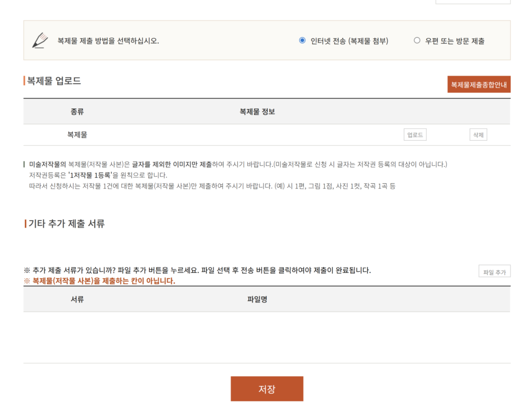The height and width of the screenshot is (420, 513).
Task: Click the 파일명 column header
Action: pos(257,299)
